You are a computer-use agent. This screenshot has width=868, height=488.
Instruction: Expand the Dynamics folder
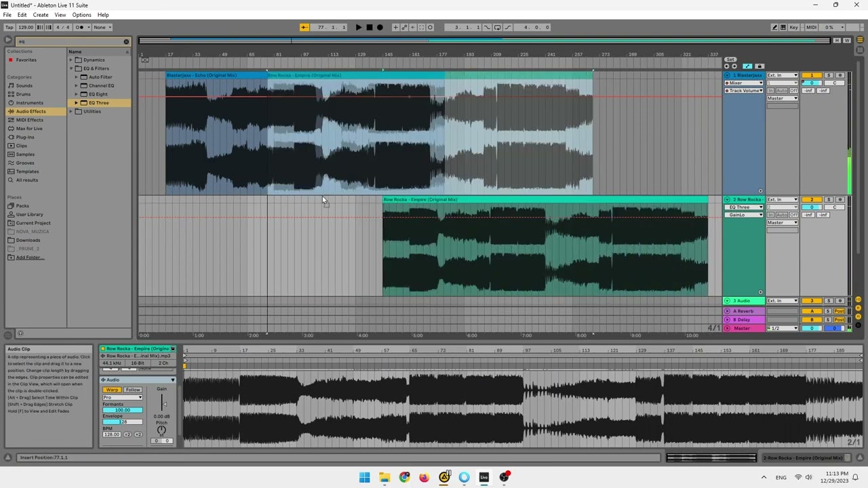tap(71, 60)
